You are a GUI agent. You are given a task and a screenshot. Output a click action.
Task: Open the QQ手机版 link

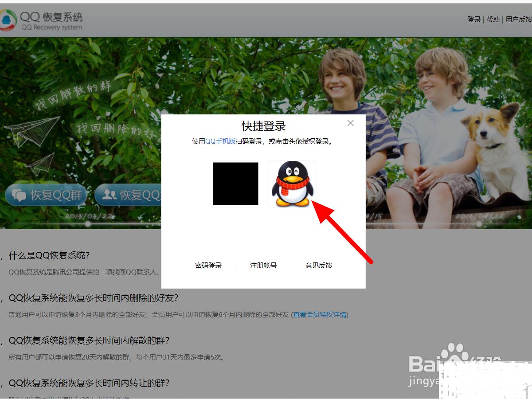coord(220,141)
